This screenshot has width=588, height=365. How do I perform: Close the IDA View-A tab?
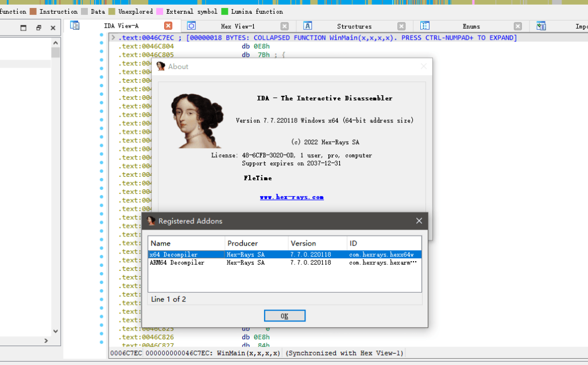[x=168, y=26]
